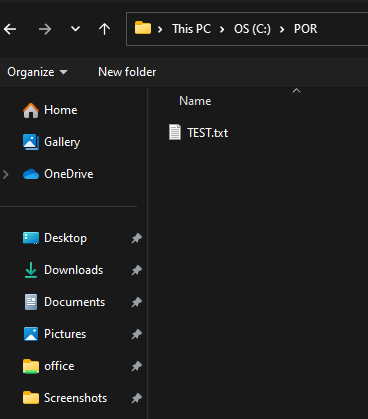Go up one folder level
The image size is (368, 419).
click(104, 29)
